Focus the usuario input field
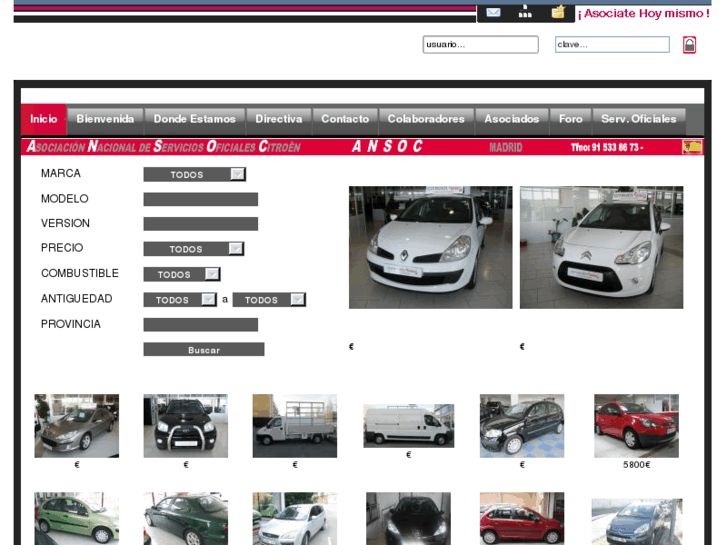Screen dimensions: 727x545 (x=480, y=45)
